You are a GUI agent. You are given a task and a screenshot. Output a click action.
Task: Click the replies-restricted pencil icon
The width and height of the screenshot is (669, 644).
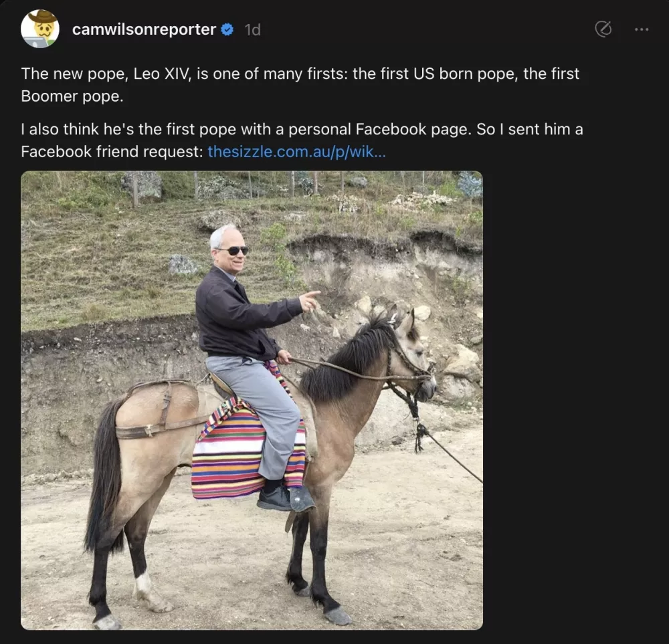click(x=603, y=29)
